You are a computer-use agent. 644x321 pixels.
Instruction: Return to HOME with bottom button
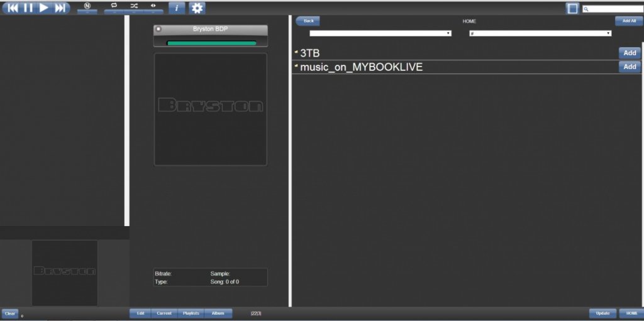pyautogui.click(x=631, y=313)
